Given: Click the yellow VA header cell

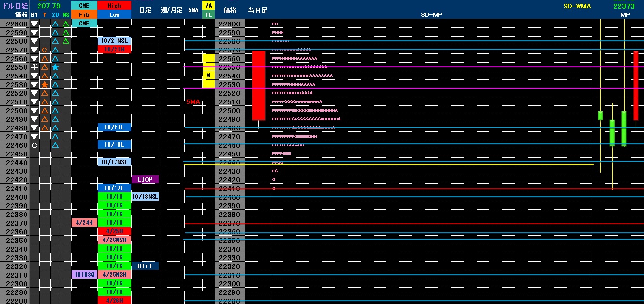Looking at the screenshot, I should 208,6.
